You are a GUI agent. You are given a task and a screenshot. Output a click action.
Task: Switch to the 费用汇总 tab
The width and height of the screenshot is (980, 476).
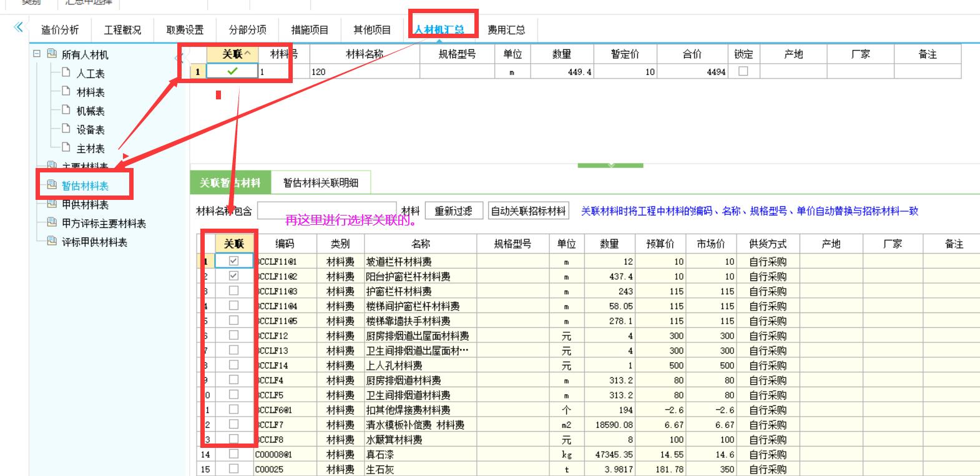pyautogui.click(x=506, y=29)
